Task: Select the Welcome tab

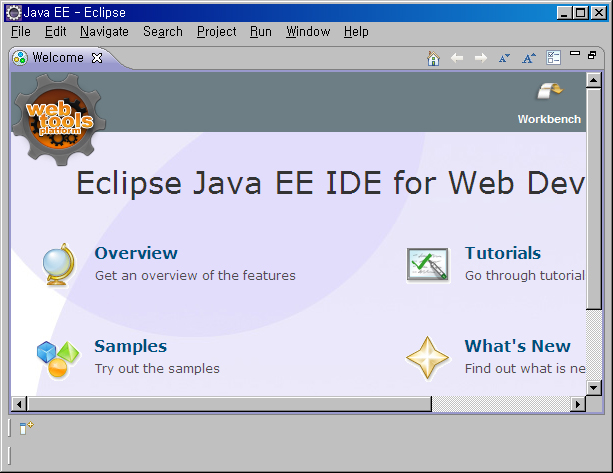Action: pos(58,58)
